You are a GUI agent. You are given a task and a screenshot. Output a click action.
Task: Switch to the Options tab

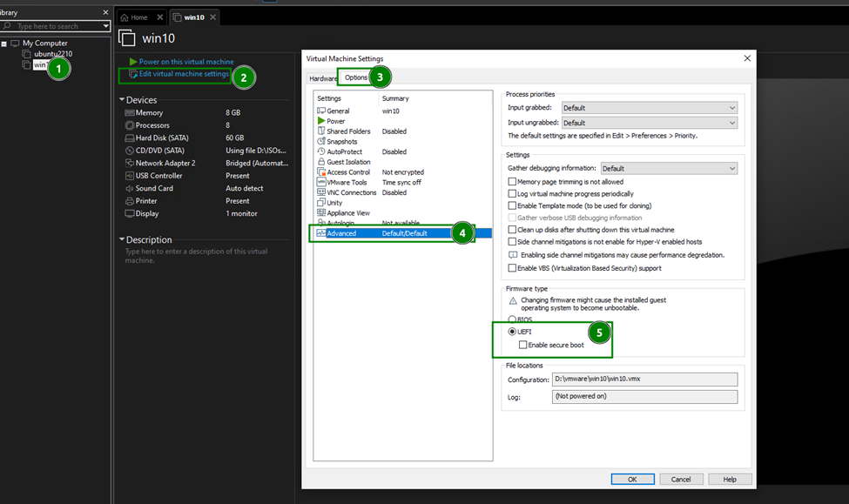pyautogui.click(x=356, y=77)
